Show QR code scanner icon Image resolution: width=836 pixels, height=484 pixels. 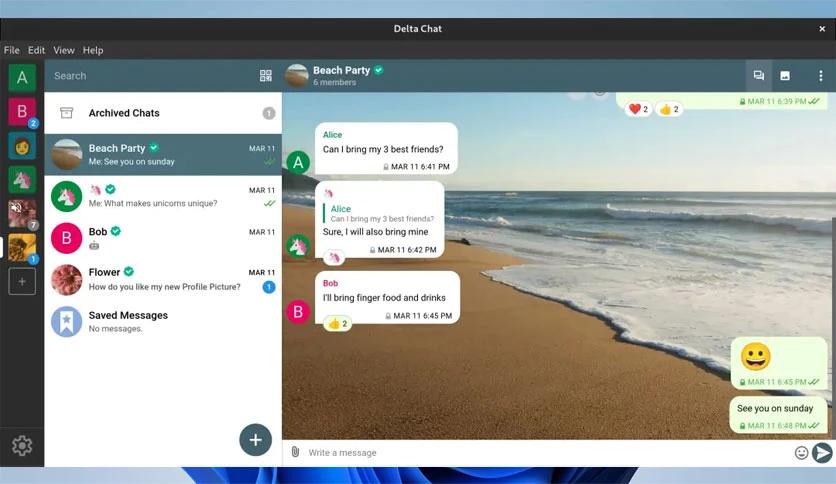tap(266, 76)
